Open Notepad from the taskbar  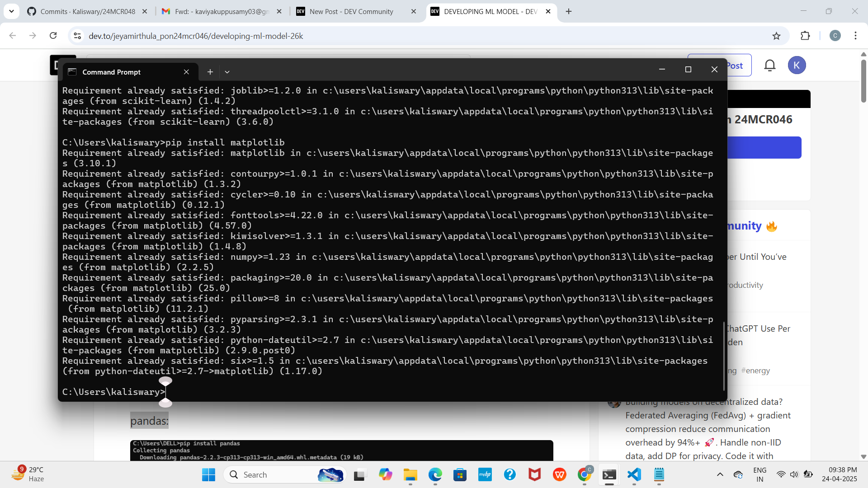click(x=659, y=474)
